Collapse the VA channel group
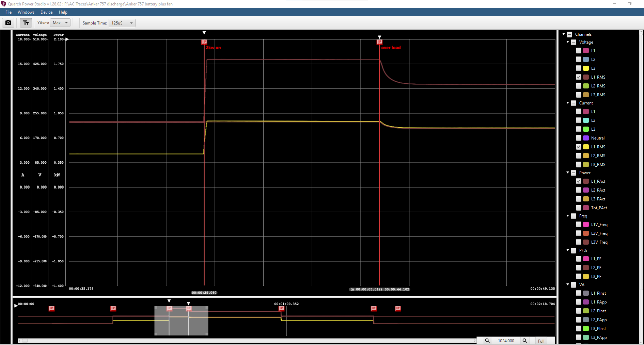 568,284
